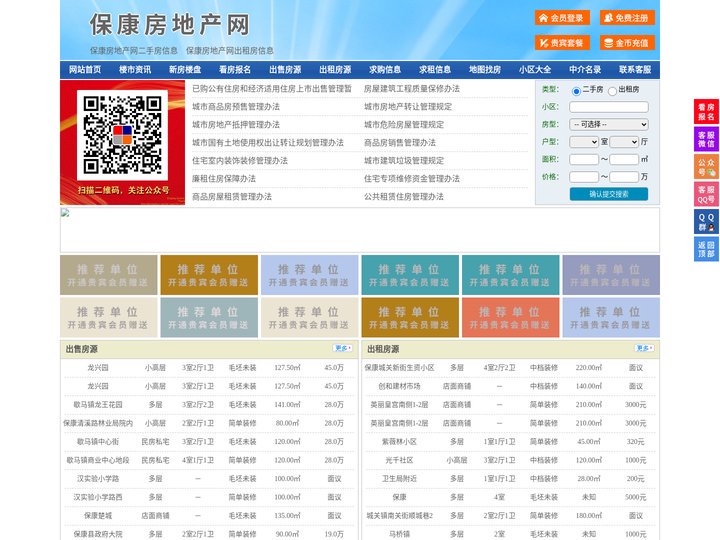Click the maximum 价格 input field

pyautogui.click(x=624, y=177)
